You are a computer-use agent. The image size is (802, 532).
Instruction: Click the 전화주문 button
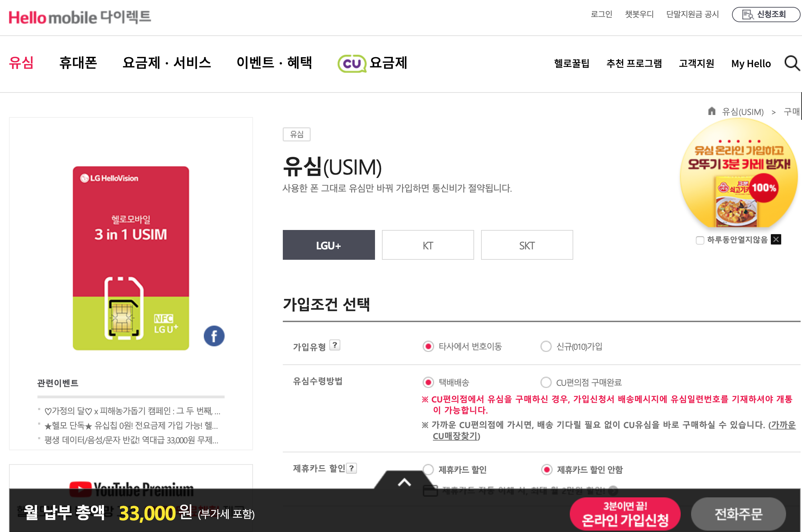pyautogui.click(x=738, y=514)
